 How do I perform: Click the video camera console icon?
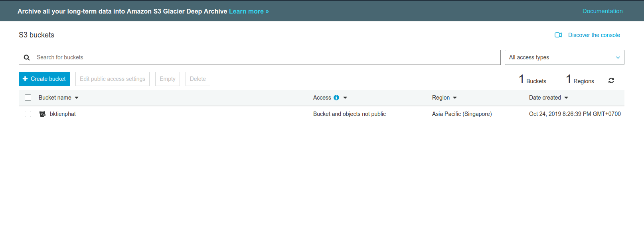(558, 35)
